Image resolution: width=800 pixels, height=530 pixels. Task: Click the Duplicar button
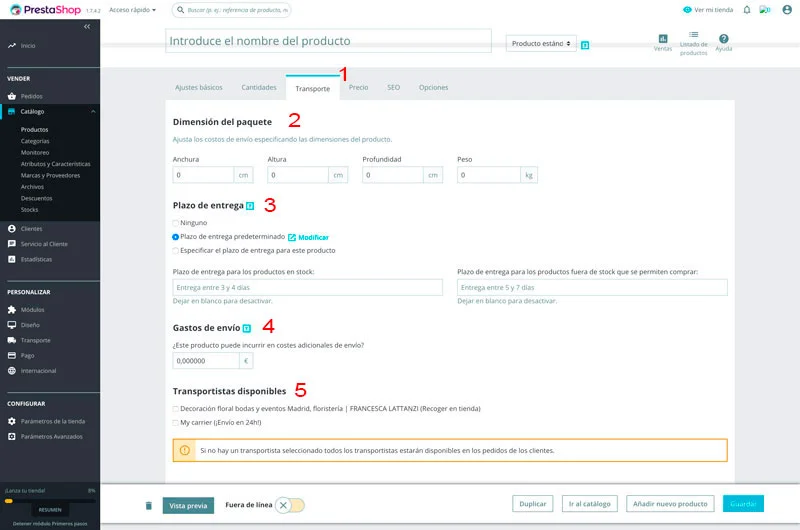(533, 503)
